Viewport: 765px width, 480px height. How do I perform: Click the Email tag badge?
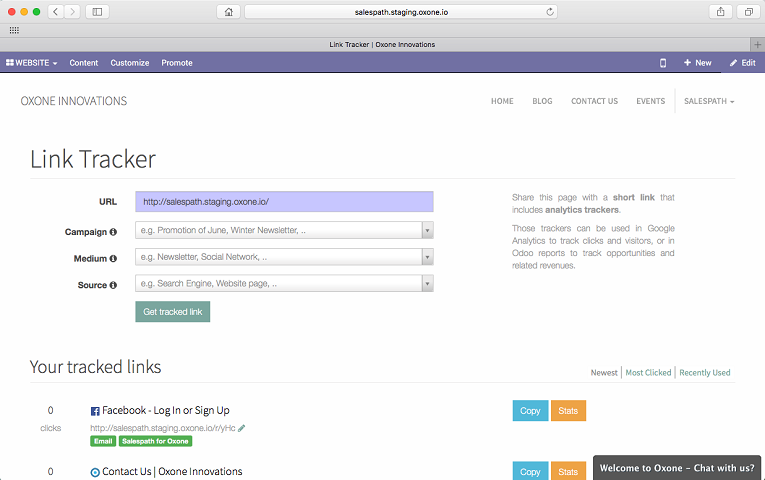coord(103,441)
